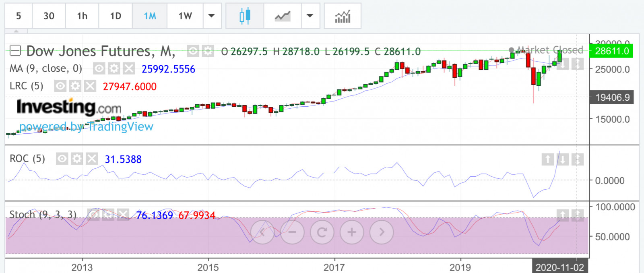Viewport: 644px width, 273px height.
Task: Move the ROC pane up
Action: tap(547, 159)
